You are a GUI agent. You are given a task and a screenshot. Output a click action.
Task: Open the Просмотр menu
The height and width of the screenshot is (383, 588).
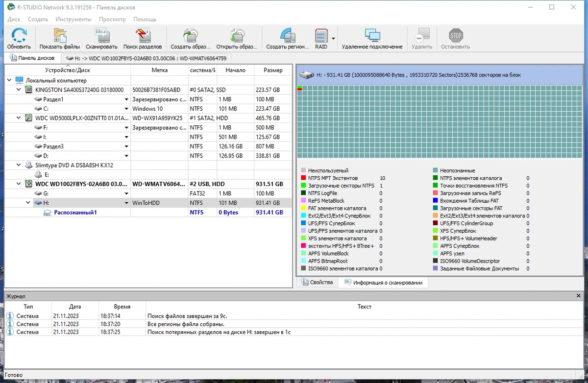[112, 19]
